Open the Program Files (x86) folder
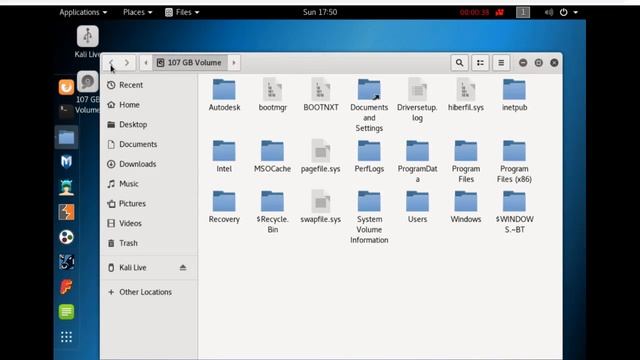The image size is (640, 360). coord(514,161)
